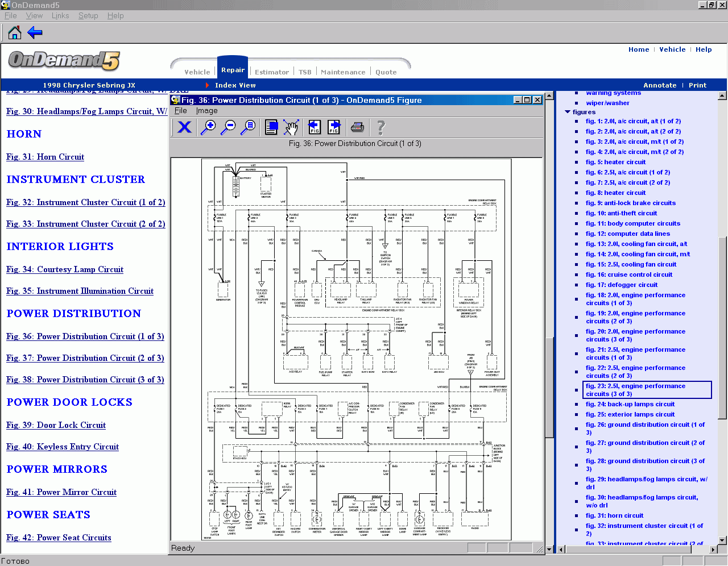Viewport: 728px width, 566px height.
Task: Close figure with the blue X toolbar icon
Action: click(x=184, y=127)
